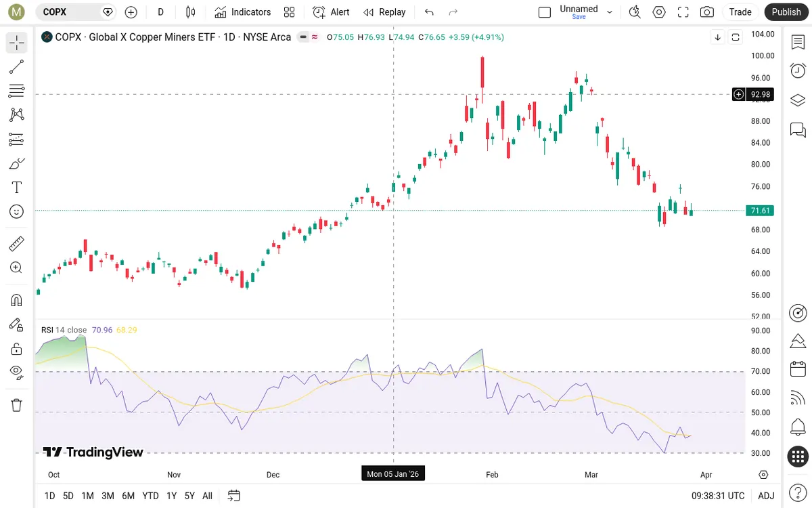Viewport: 812px width, 508px height.
Task: Select the 6M date range tab
Action: tap(128, 496)
